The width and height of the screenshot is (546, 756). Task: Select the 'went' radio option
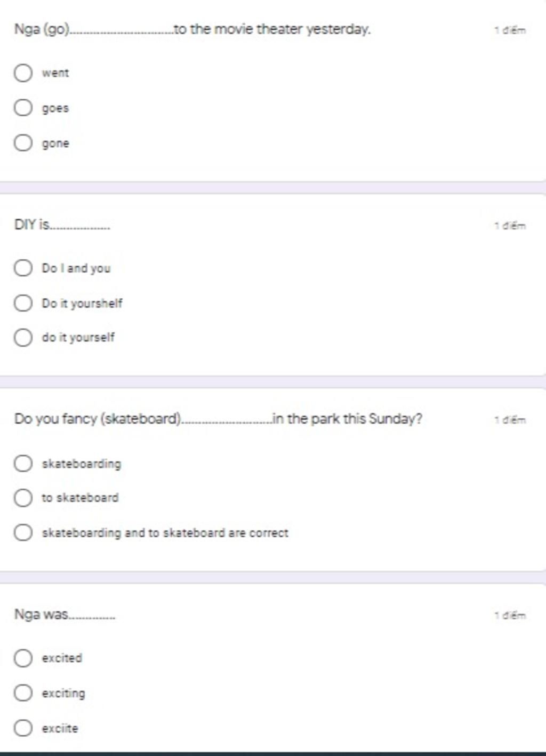(x=23, y=73)
